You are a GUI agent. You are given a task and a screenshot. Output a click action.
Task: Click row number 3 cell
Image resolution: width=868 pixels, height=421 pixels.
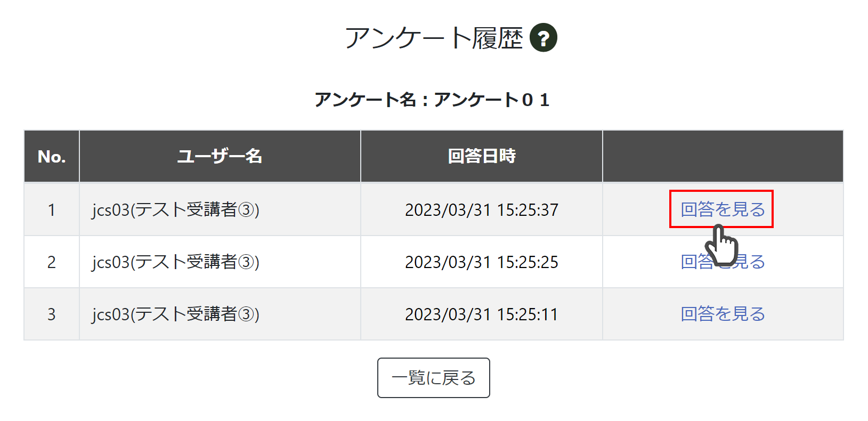coord(52,314)
